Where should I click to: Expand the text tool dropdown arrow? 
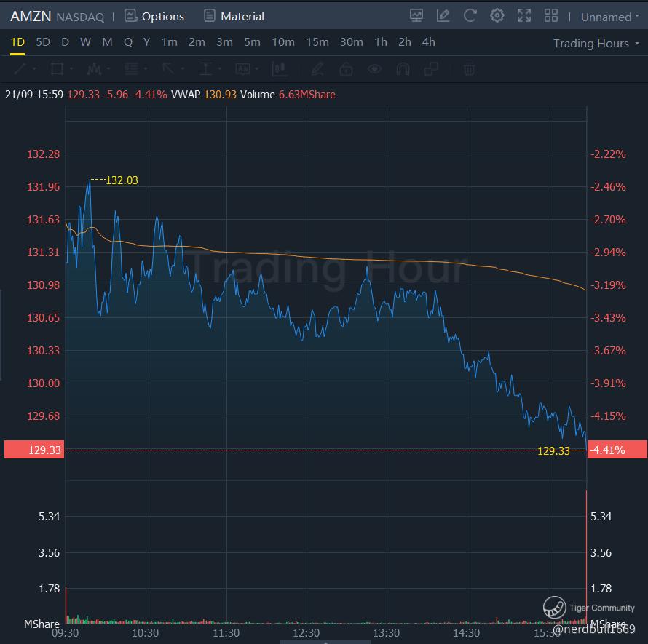pyautogui.click(x=256, y=68)
